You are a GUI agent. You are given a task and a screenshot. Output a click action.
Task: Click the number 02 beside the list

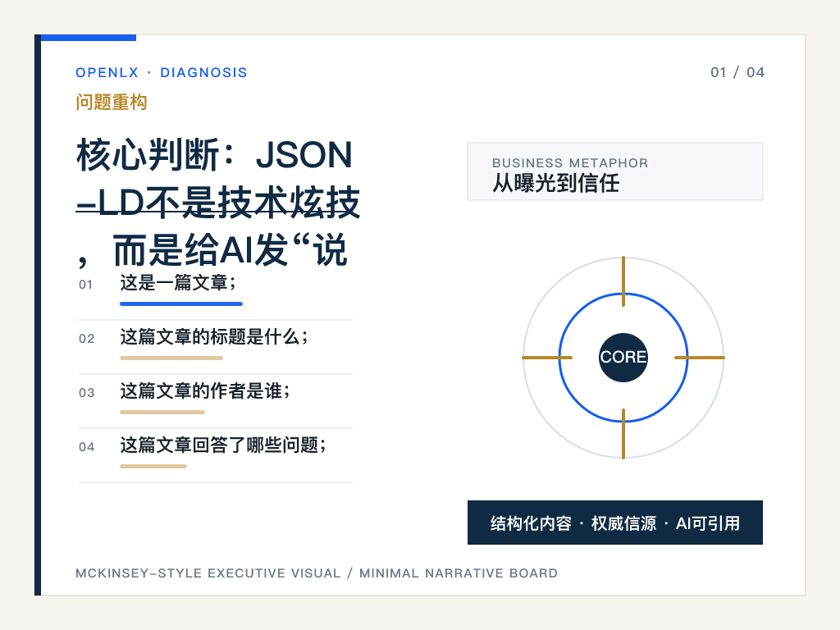pyautogui.click(x=87, y=339)
